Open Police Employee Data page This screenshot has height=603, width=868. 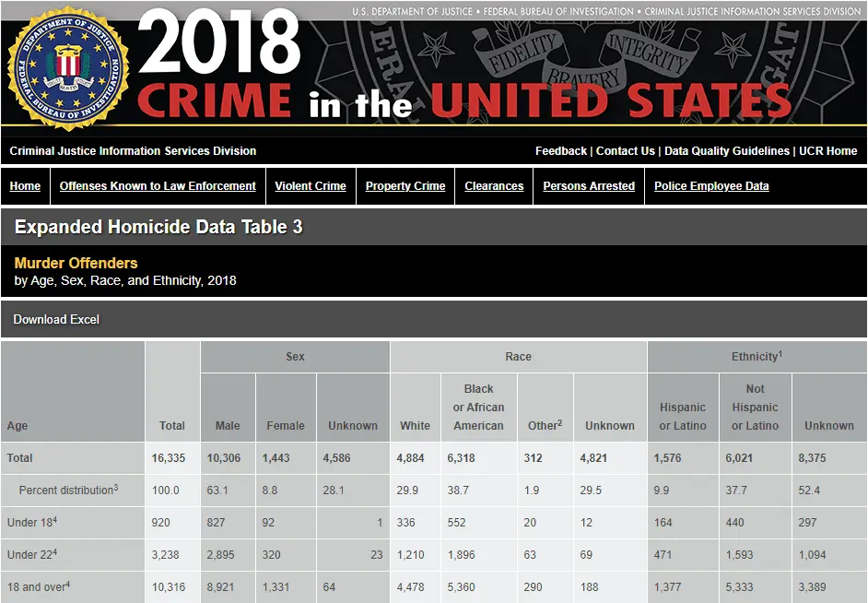[x=711, y=186]
